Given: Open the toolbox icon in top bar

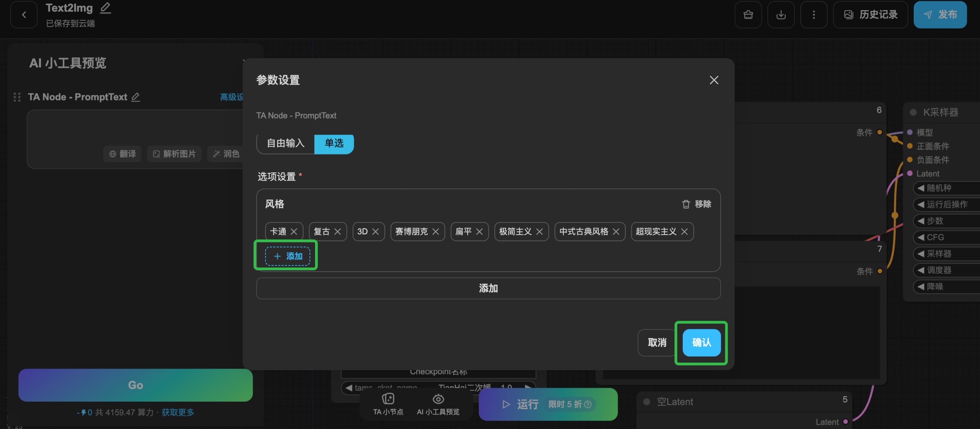Looking at the screenshot, I should pos(748,15).
